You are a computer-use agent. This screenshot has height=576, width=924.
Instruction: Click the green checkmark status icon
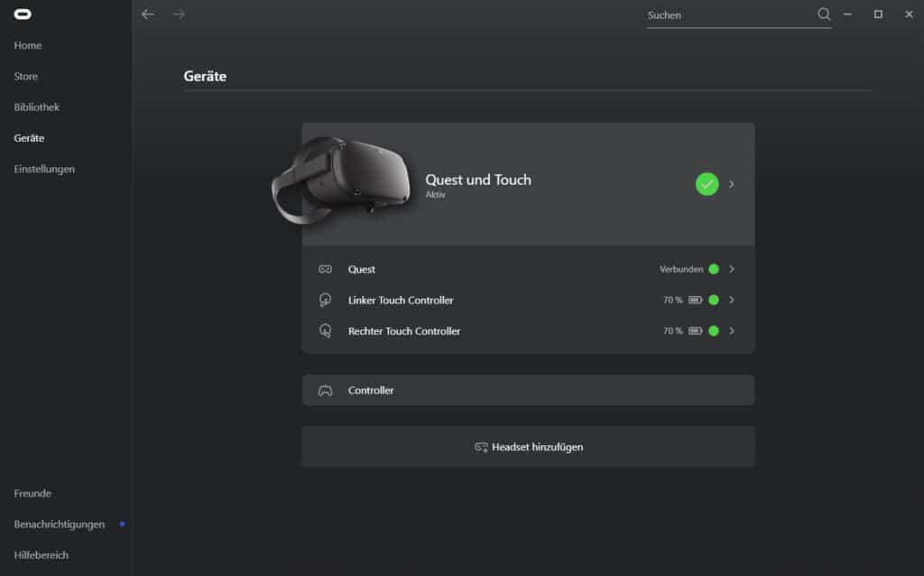click(707, 184)
